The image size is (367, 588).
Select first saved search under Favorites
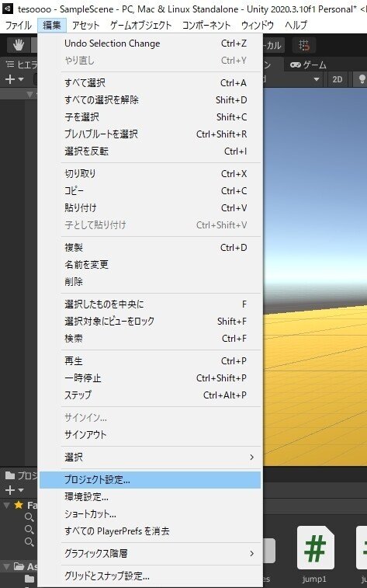[x=29, y=517]
